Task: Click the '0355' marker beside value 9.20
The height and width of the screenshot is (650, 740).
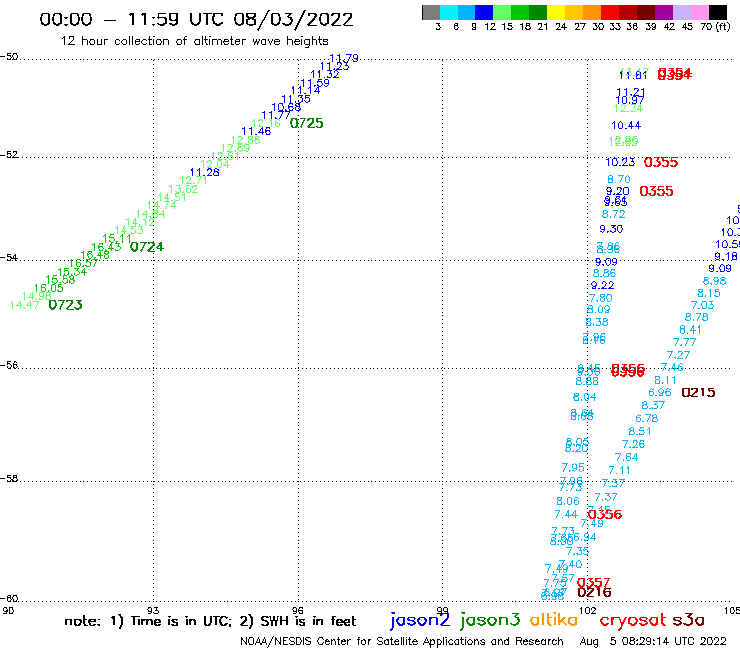Action: pos(656,191)
